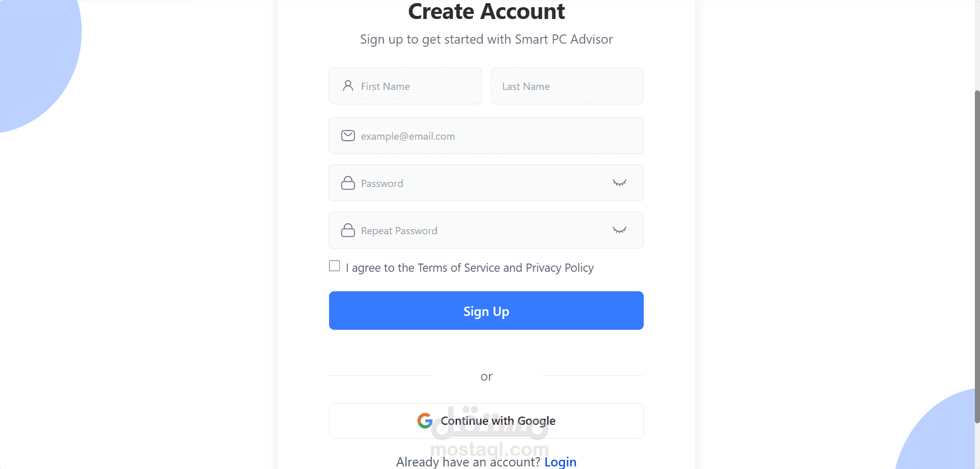Viewport: 980px width, 469px height.
Task: Open the Login link
Action: (x=560, y=462)
